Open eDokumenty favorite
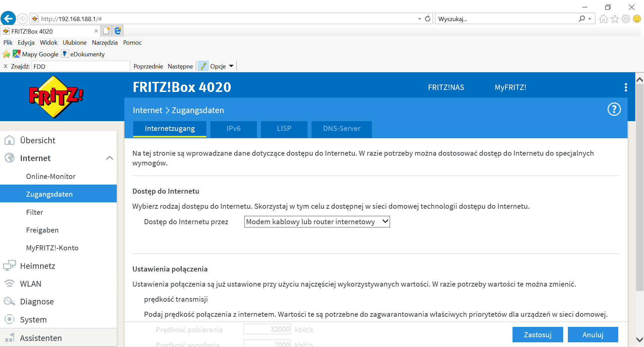Viewport: 644px width, 347px height. tap(84, 54)
